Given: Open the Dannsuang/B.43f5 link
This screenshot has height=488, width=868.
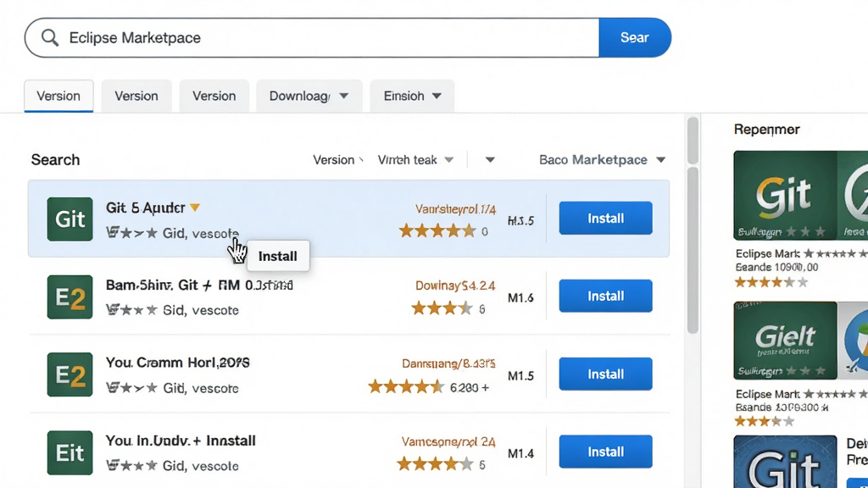Looking at the screenshot, I should [x=448, y=363].
